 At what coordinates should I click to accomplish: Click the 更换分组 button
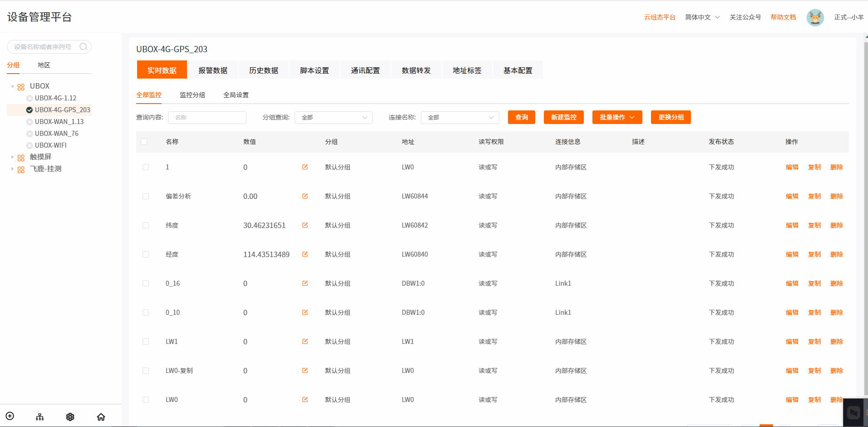[x=671, y=117]
